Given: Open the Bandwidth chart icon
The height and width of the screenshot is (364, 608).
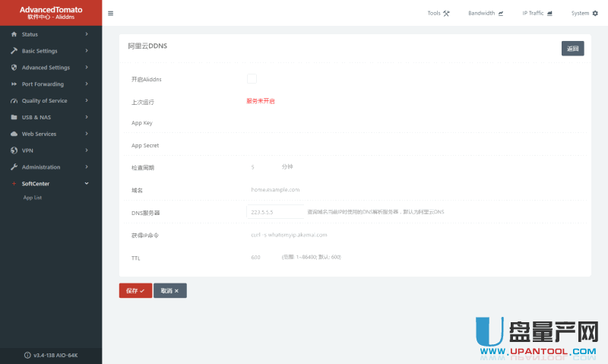Looking at the screenshot, I should [500, 13].
